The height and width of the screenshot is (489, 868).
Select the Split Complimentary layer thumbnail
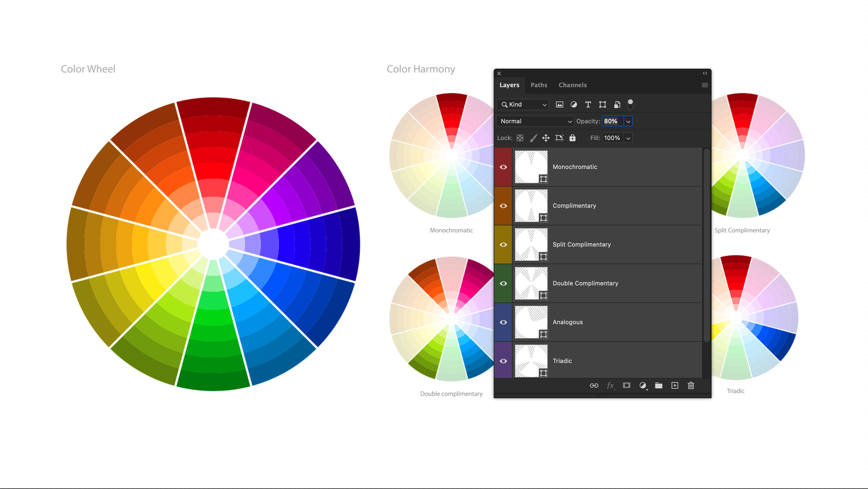pos(531,244)
